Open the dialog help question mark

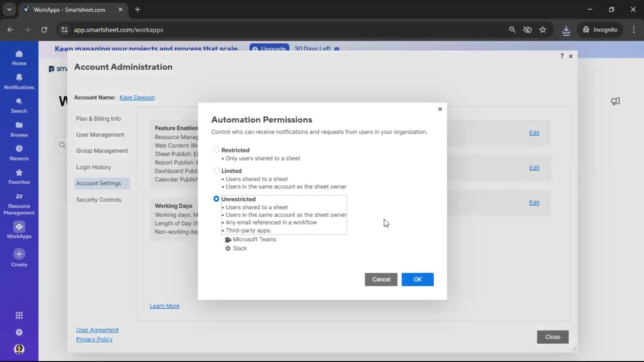pos(562,56)
